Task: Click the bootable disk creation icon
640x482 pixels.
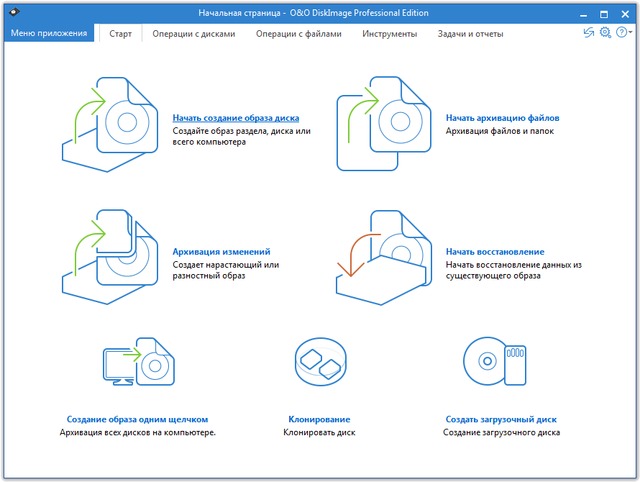Action: (495, 366)
